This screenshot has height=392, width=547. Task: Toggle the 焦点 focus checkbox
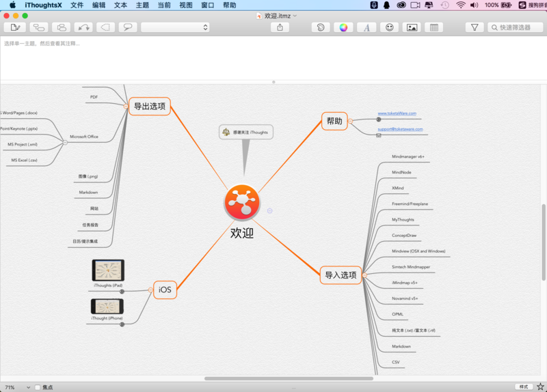38,387
